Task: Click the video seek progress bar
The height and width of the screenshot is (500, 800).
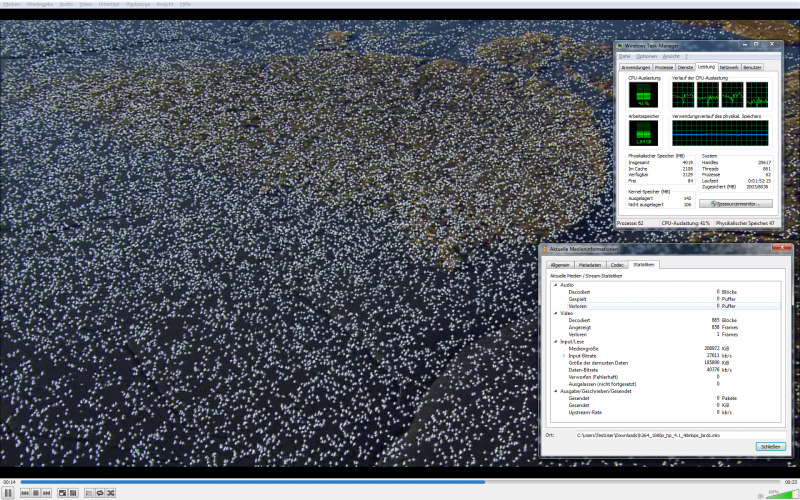Action: point(400,482)
